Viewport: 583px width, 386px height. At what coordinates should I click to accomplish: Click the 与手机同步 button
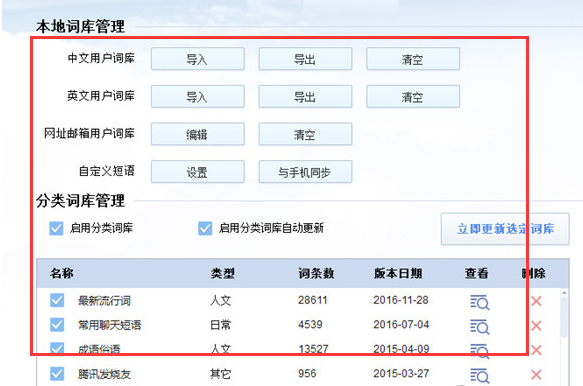coord(305,172)
